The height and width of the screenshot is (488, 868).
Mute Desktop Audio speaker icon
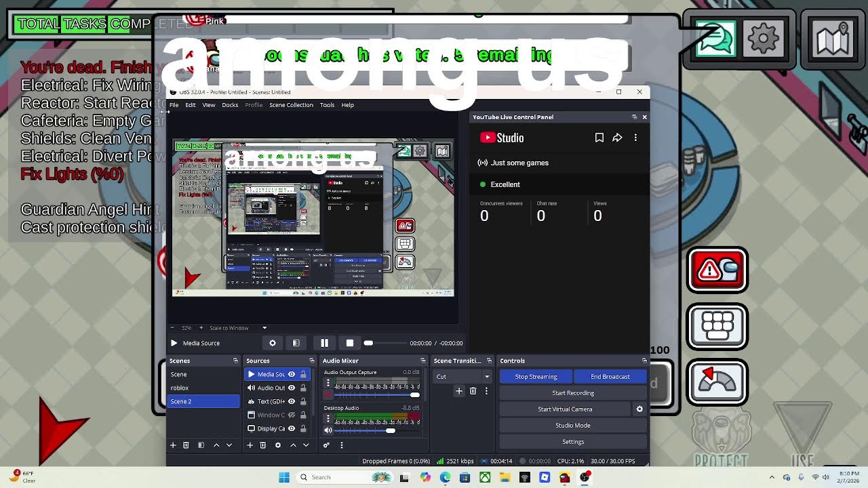(x=328, y=430)
